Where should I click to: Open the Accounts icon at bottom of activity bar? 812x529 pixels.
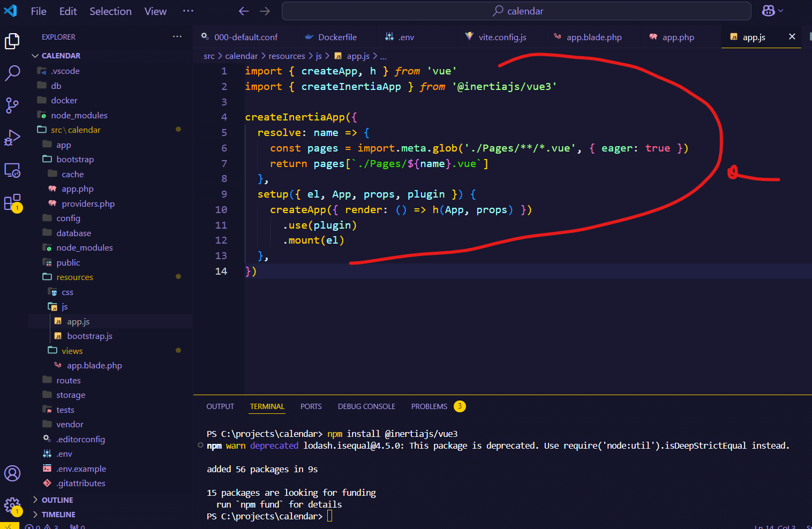click(12, 473)
